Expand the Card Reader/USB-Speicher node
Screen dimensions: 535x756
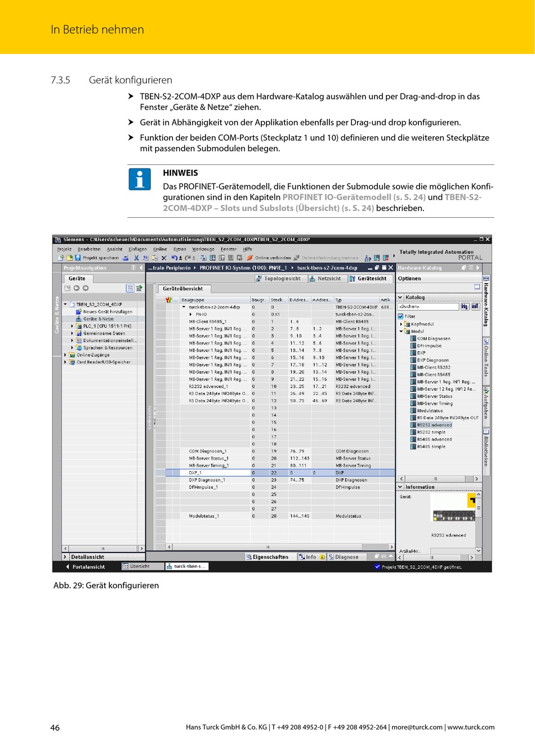[65, 362]
